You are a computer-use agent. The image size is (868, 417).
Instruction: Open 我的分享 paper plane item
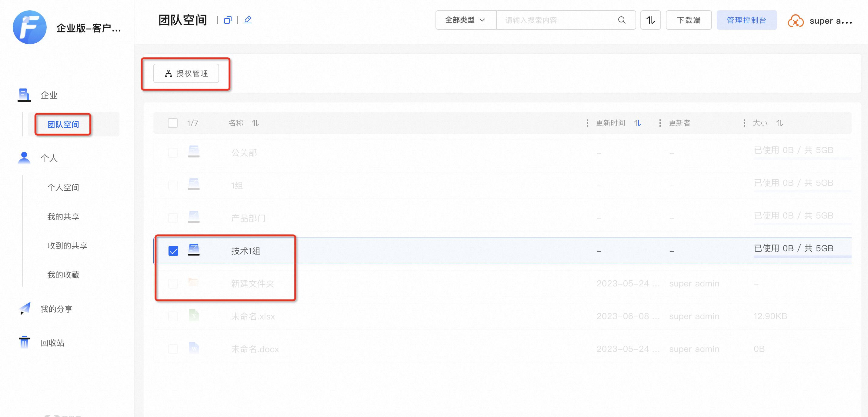click(x=25, y=309)
